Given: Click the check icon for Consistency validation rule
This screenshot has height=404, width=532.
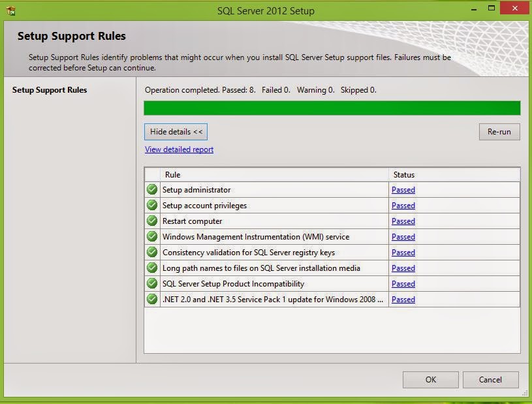Looking at the screenshot, I should (x=152, y=252).
